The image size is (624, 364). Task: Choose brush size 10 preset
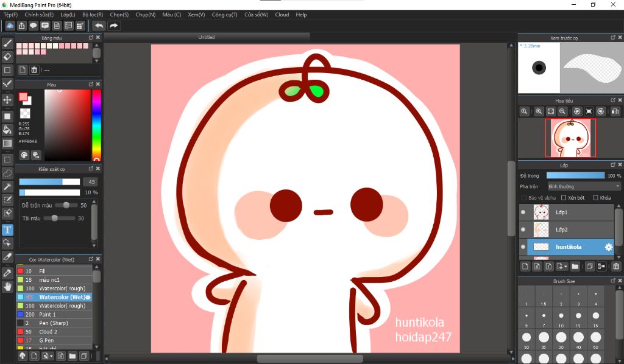pyautogui.click(x=561, y=318)
